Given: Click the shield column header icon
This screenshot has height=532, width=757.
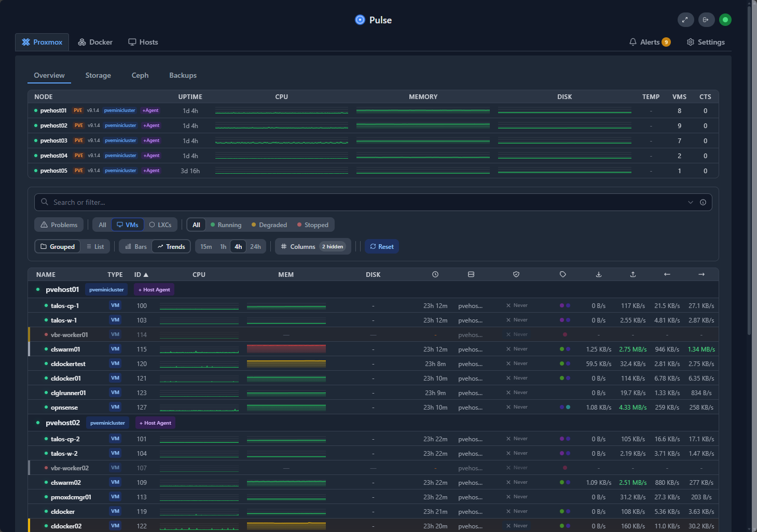Looking at the screenshot, I should pyautogui.click(x=516, y=274).
